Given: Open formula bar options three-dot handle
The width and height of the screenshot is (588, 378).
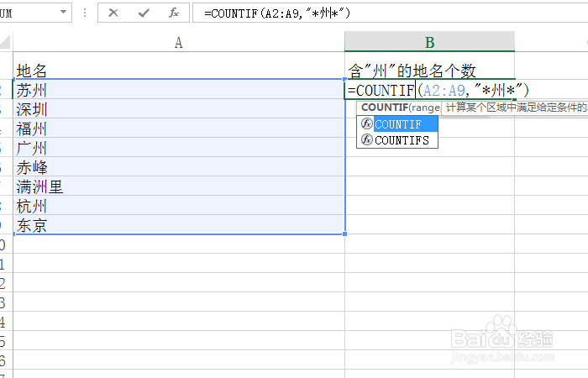Looking at the screenshot, I should click(85, 13).
